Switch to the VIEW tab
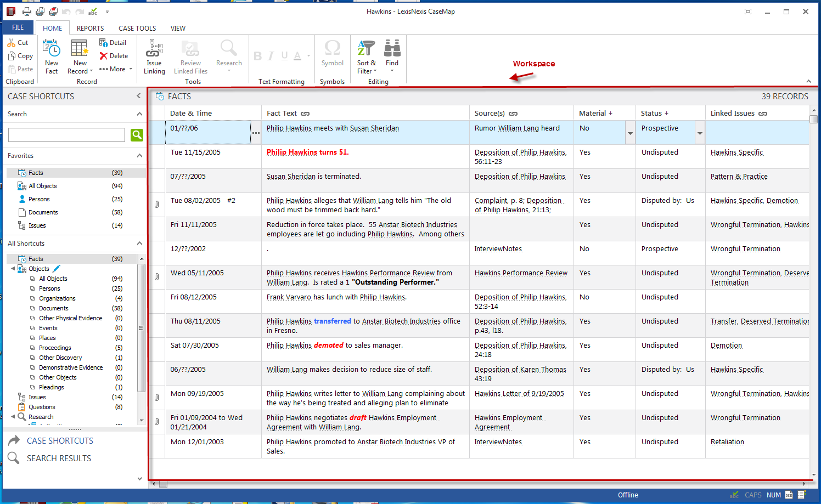 178,28
